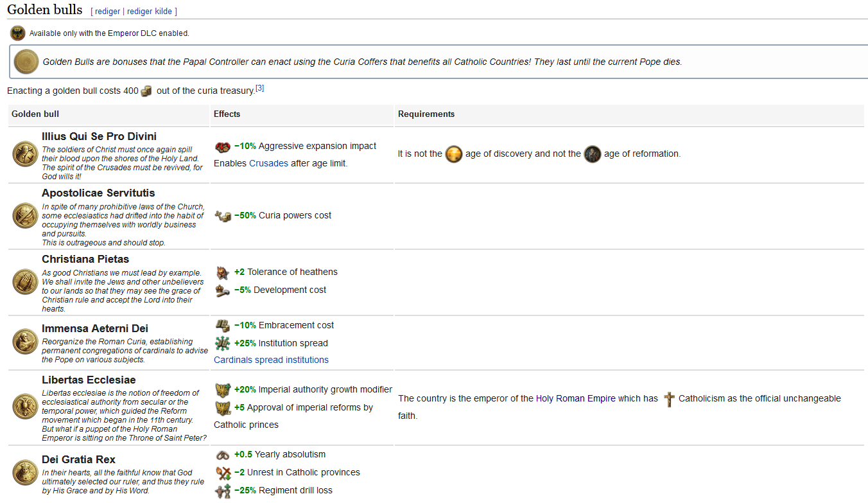Click the age of reformation icon
This screenshot has height=503, width=868.
pyautogui.click(x=593, y=154)
